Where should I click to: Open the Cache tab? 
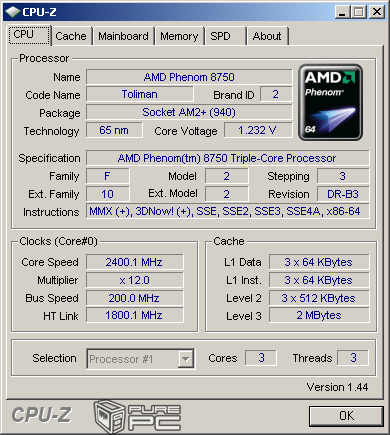coord(71,36)
